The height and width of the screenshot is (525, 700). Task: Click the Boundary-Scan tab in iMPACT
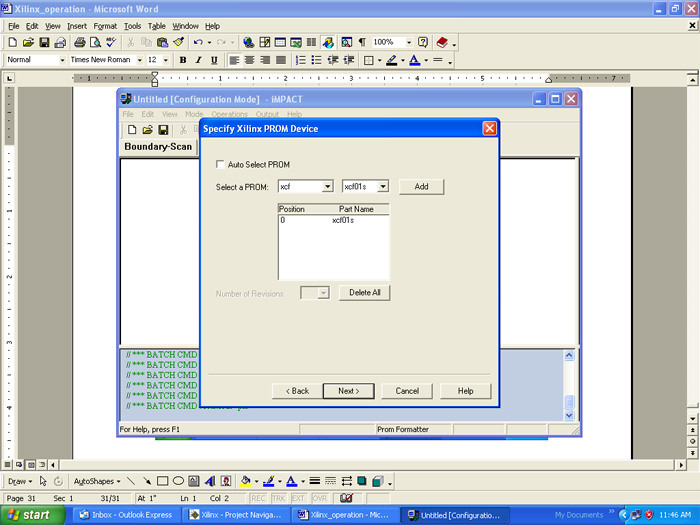158,147
